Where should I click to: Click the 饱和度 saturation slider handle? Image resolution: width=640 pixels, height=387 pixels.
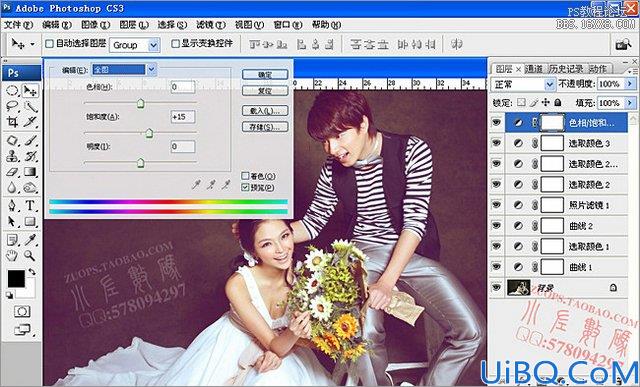coord(149,133)
